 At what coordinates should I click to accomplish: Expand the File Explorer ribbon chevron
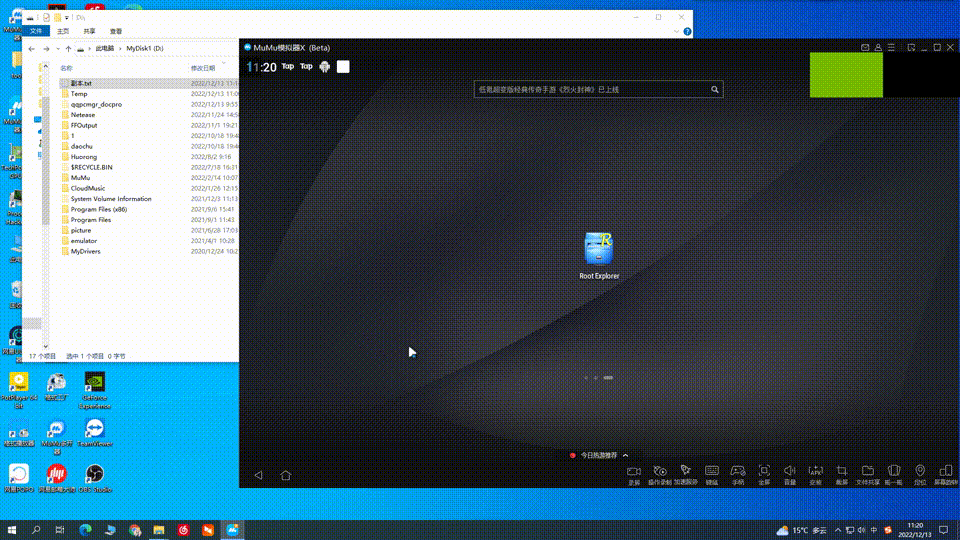click(676, 31)
